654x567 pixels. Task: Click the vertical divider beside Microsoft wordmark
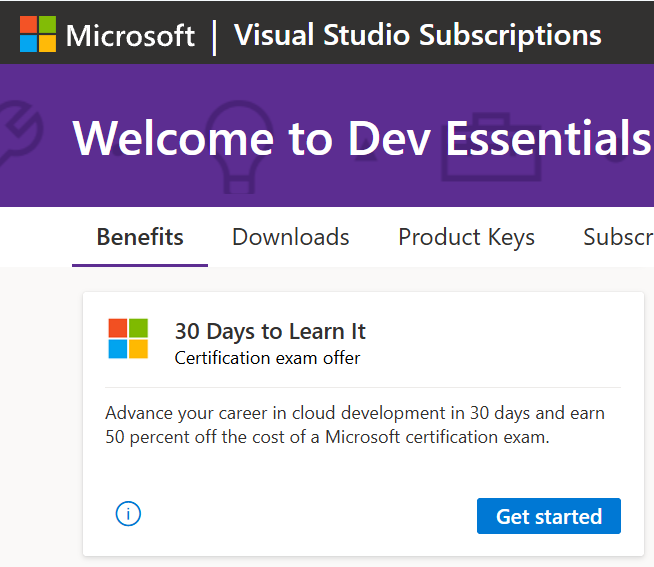(x=215, y=36)
